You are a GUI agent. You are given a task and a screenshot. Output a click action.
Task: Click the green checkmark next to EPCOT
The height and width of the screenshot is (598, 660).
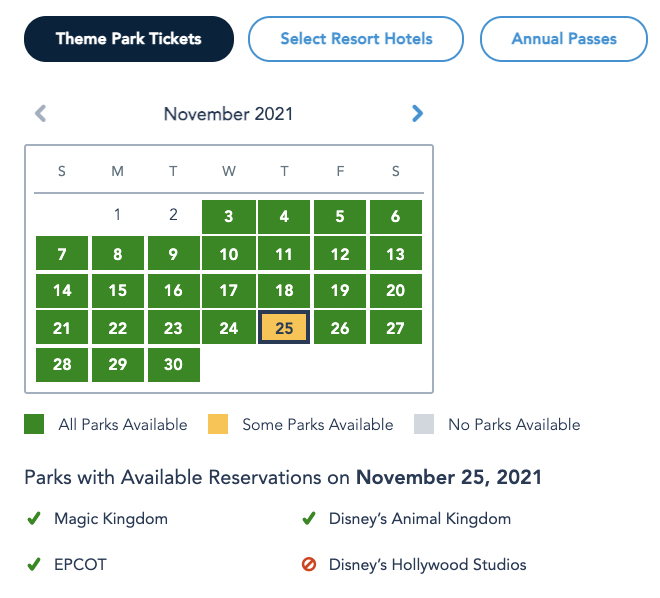34,564
